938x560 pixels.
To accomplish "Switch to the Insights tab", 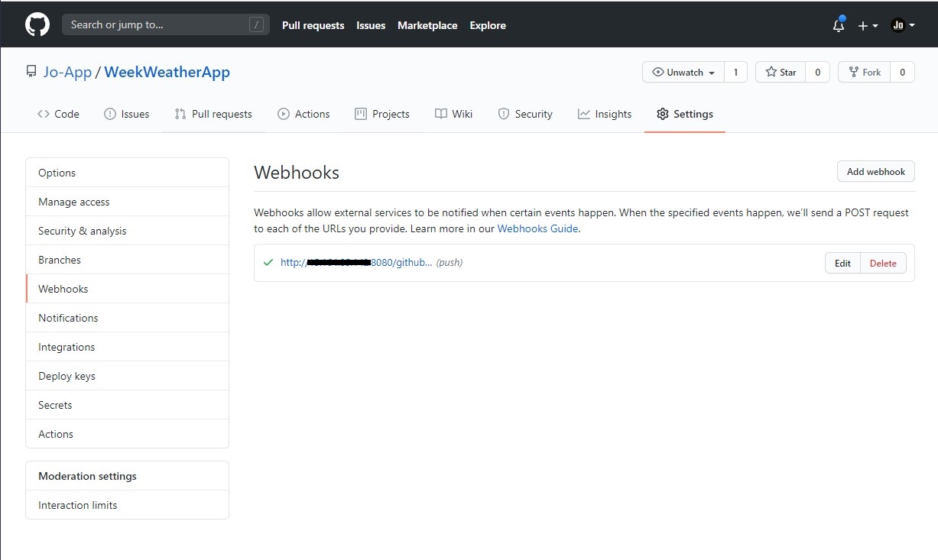I will [605, 114].
